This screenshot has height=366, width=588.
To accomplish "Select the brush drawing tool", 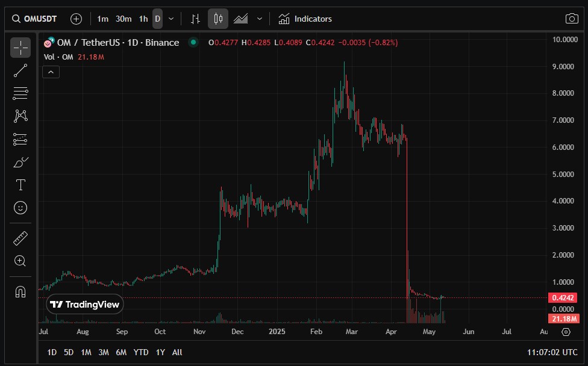I will pyautogui.click(x=20, y=162).
